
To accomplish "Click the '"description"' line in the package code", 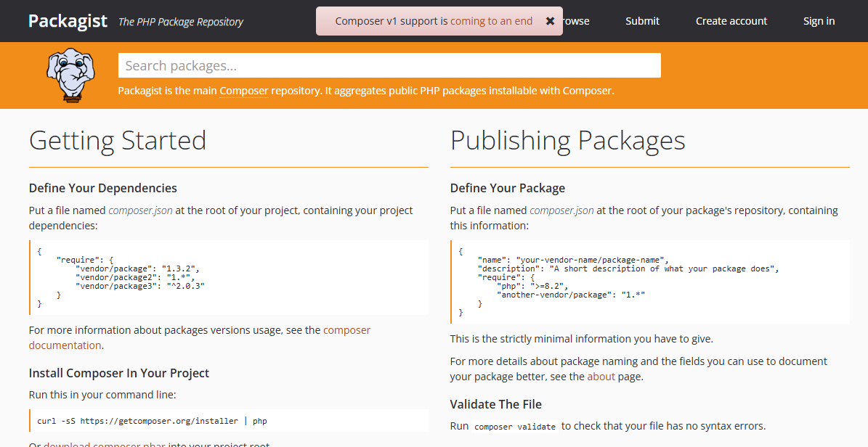I will (628, 269).
